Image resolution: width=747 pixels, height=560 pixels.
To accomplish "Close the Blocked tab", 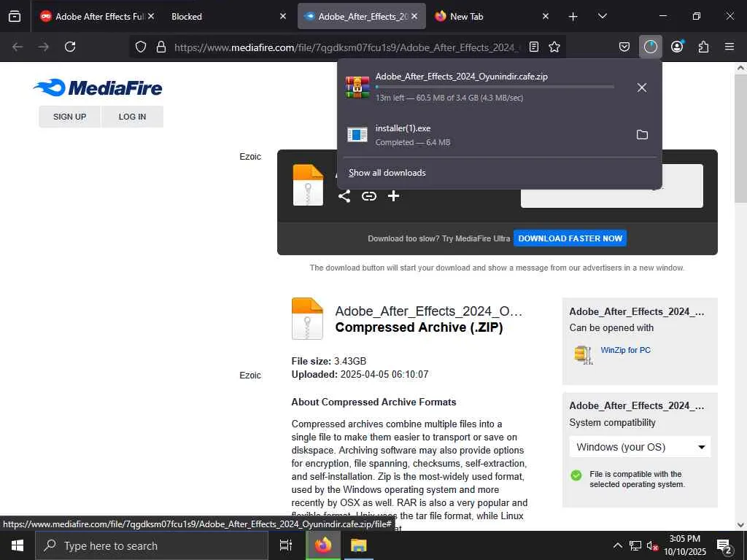I will [x=283, y=16].
